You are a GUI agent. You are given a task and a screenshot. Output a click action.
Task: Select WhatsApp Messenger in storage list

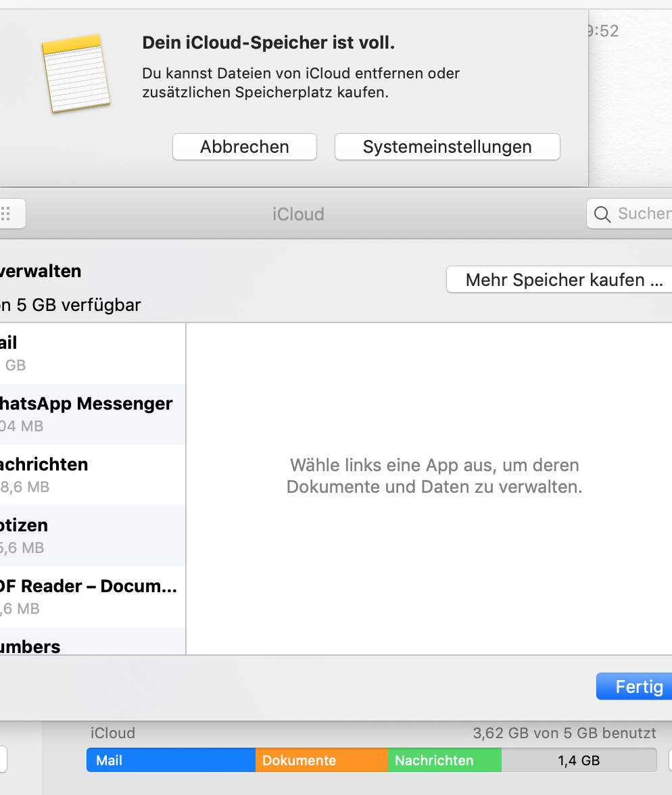[93, 414]
